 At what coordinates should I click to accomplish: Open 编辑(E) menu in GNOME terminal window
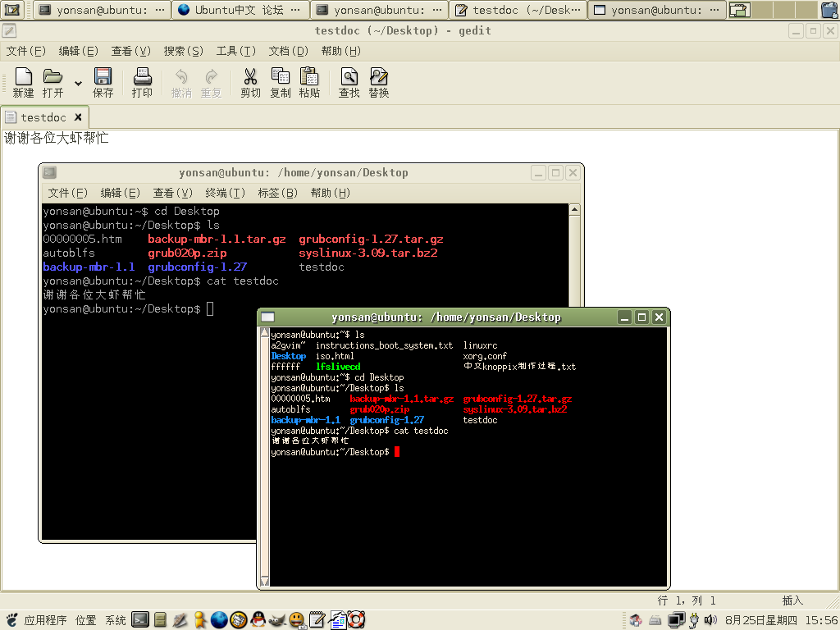click(120, 193)
